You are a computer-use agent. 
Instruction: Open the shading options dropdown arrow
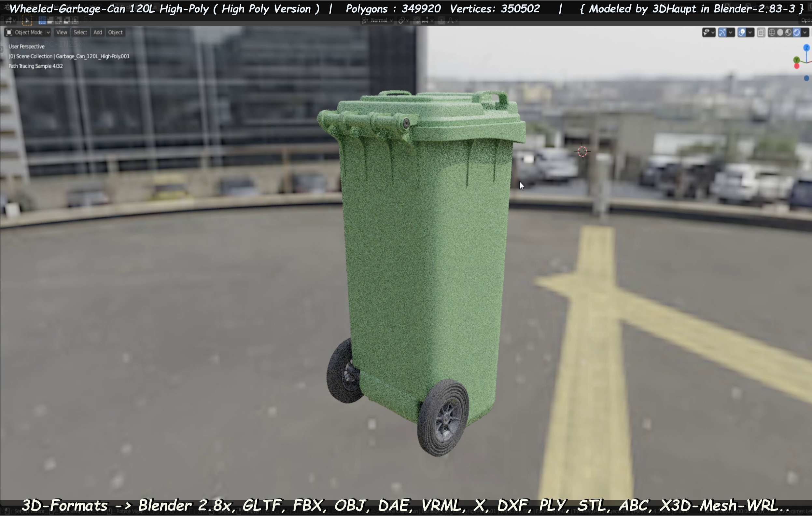(805, 32)
